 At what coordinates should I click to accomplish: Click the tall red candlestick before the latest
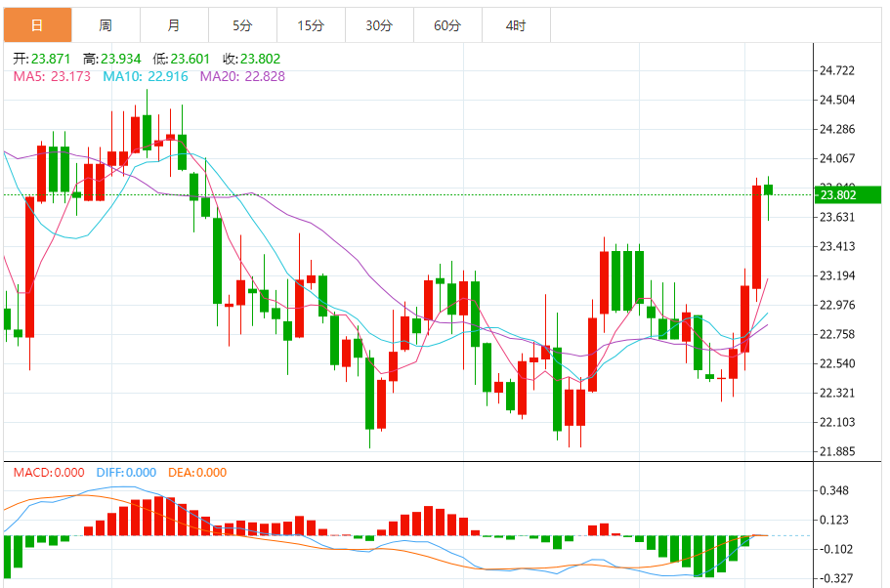[x=756, y=237]
